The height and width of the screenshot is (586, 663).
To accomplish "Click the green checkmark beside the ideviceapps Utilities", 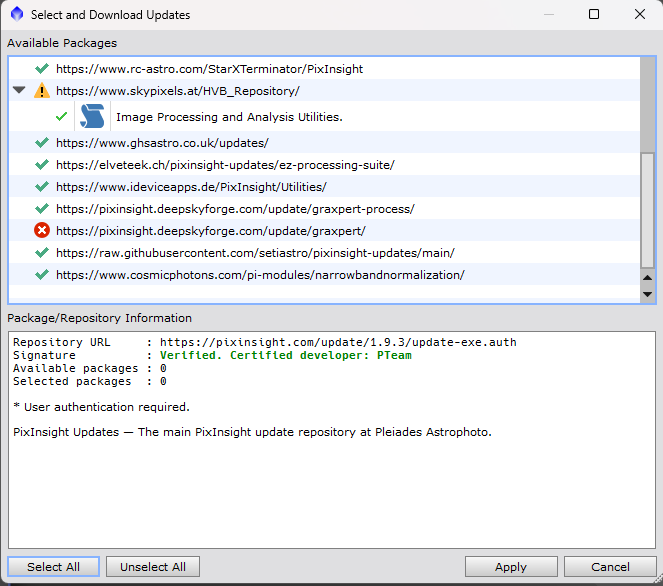I will (x=41, y=187).
